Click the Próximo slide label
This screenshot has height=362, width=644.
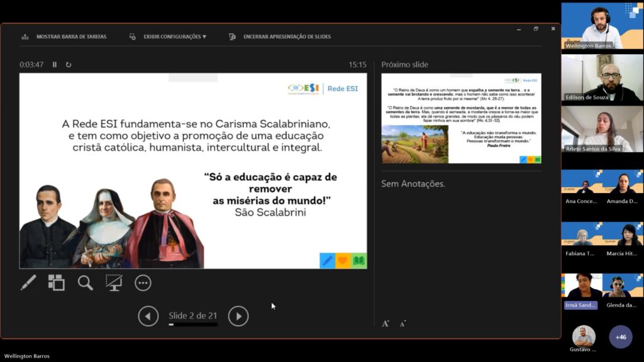[x=404, y=65]
